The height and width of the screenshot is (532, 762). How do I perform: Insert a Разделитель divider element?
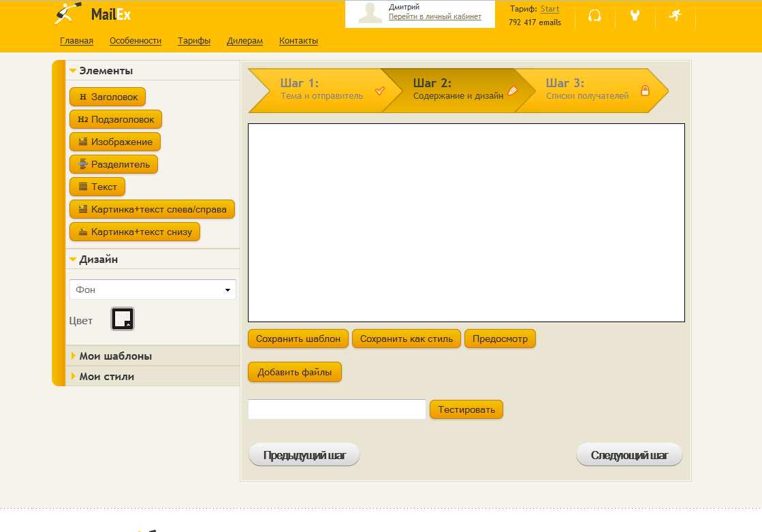pos(114,164)
